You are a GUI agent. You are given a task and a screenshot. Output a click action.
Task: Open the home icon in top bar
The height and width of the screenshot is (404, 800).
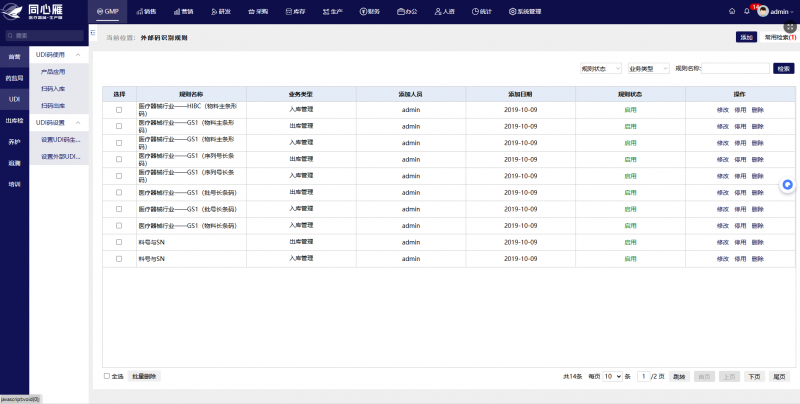click(x=732, y=11)
